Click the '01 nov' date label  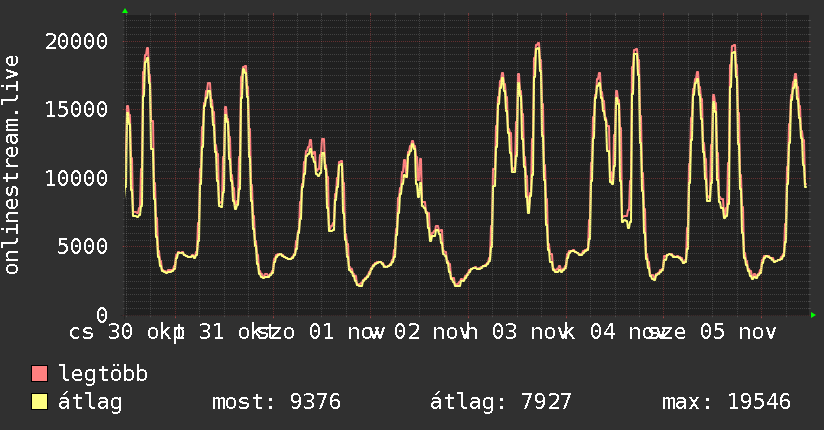pyautogui.click(x=346, y=332)
